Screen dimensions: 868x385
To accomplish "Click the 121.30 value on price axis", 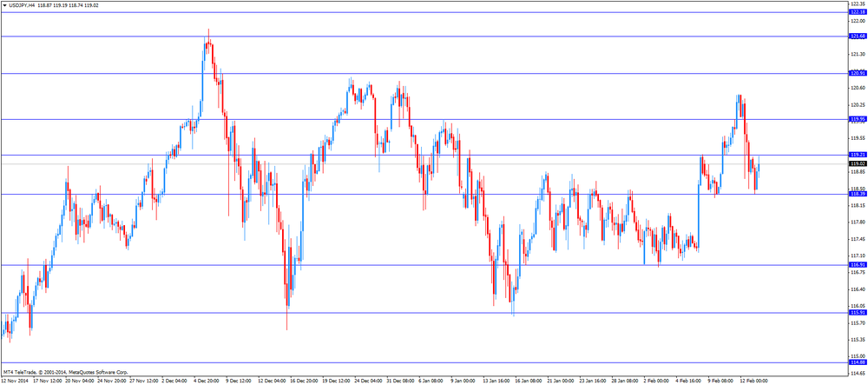I will pos(858,54).
